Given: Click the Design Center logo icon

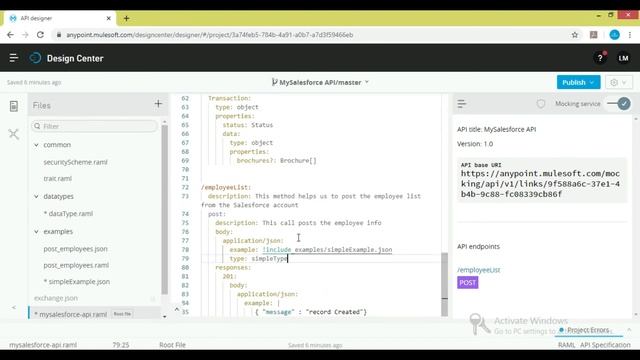Looking at the screenshot, I should coord(36,58).
